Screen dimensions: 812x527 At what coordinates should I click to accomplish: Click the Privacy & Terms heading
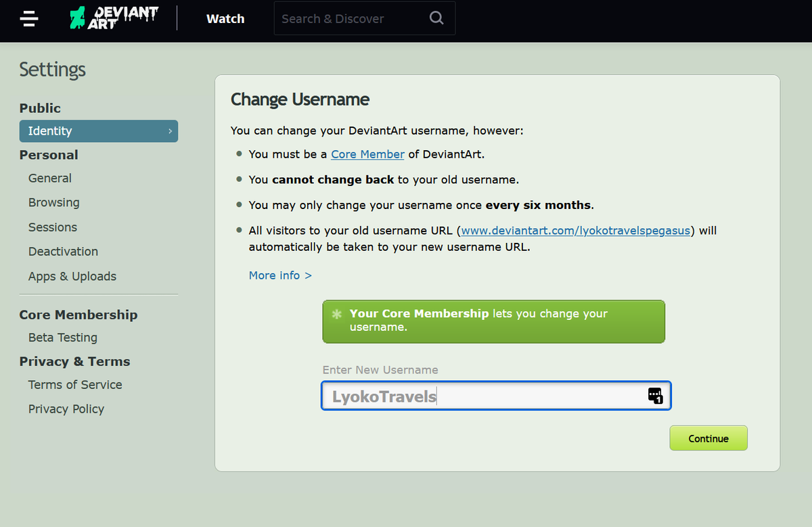click(x=74, y=361)
